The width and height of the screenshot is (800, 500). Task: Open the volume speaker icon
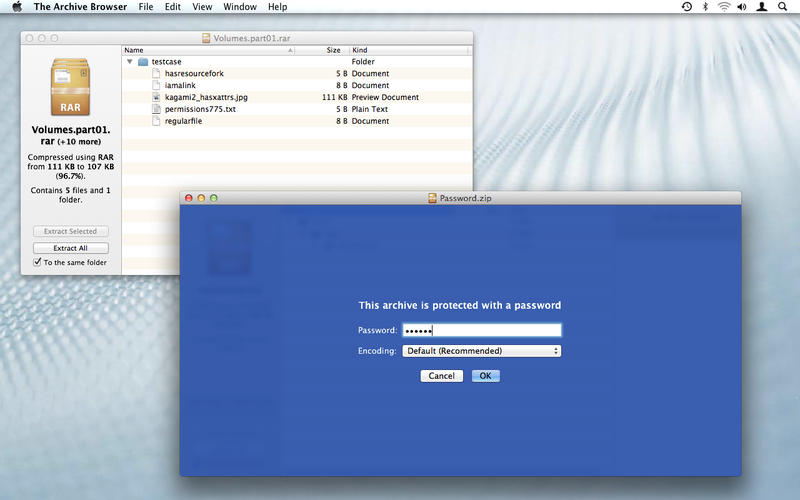click(x=742, y=7)
